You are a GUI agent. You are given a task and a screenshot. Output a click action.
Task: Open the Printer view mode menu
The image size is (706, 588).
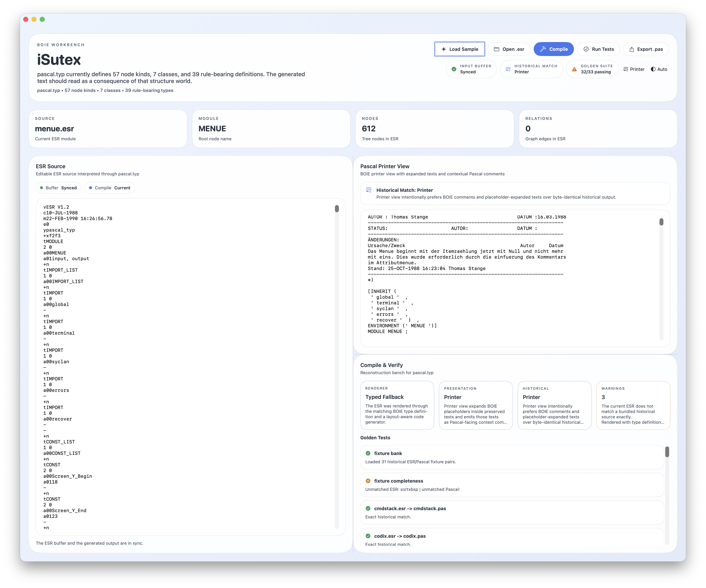tap(634, 69)
